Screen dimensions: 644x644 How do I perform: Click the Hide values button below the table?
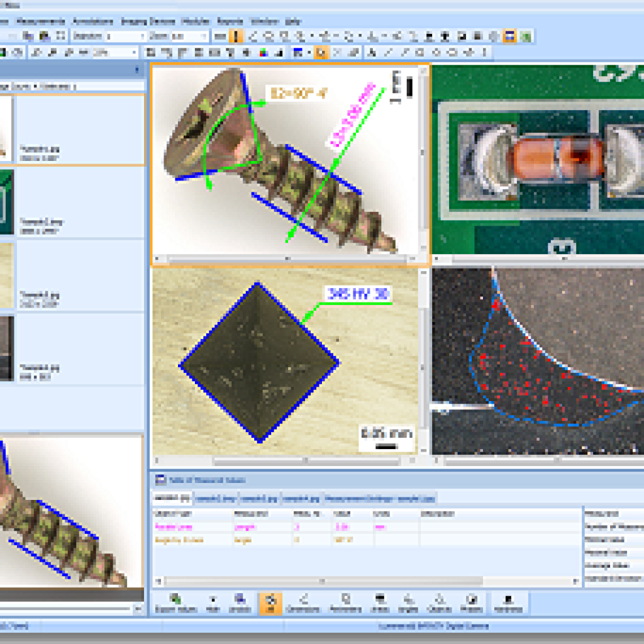[213, 602]
